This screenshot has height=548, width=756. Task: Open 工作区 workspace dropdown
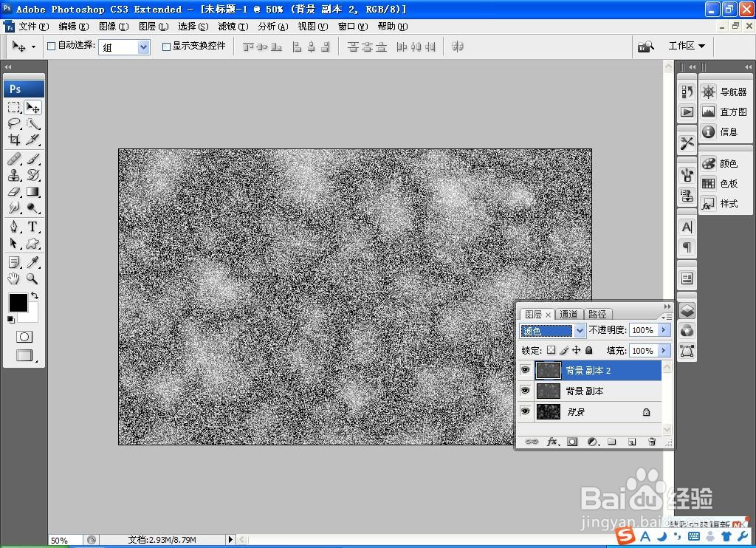pos(687,46)
